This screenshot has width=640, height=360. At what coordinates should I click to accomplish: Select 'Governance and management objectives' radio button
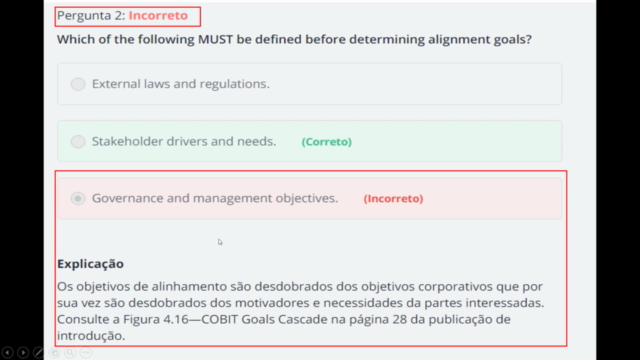78,198
